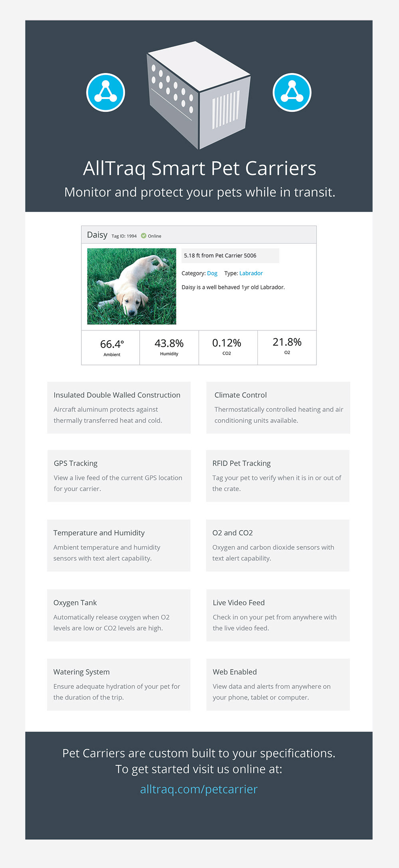
Task: Click the right blue AllTraq network icon
Action: pyautogui.click(x=292, y=93)
